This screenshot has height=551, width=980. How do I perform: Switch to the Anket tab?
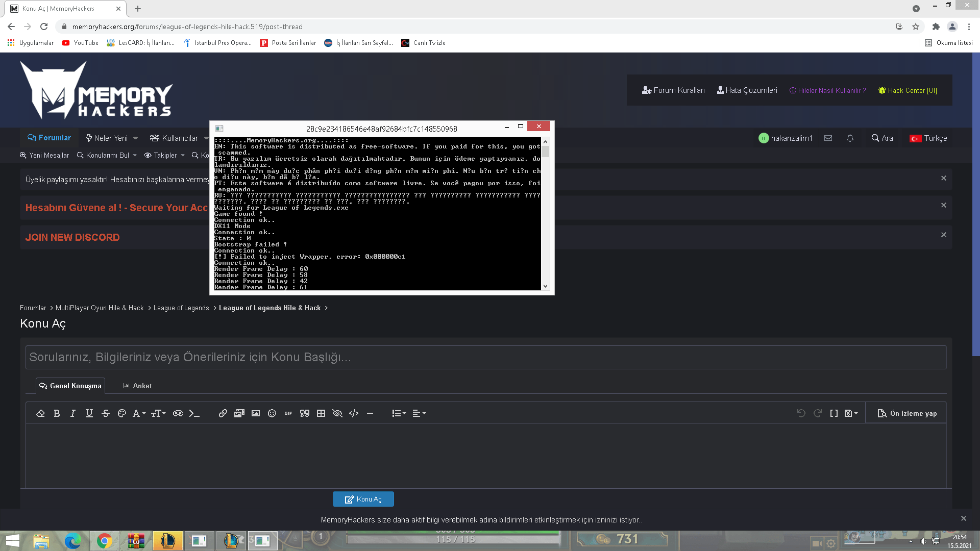coord(137,386)
